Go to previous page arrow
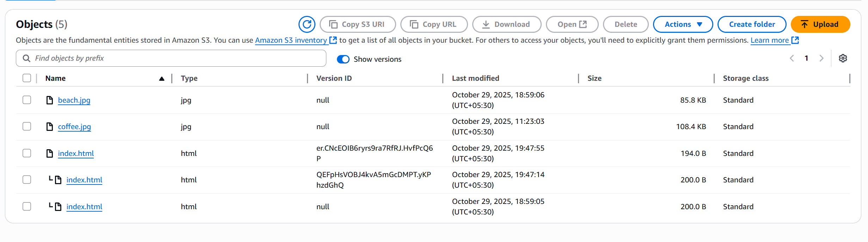Image resolution: width=868 pixels, height=242 pixels. pos(792,59)
